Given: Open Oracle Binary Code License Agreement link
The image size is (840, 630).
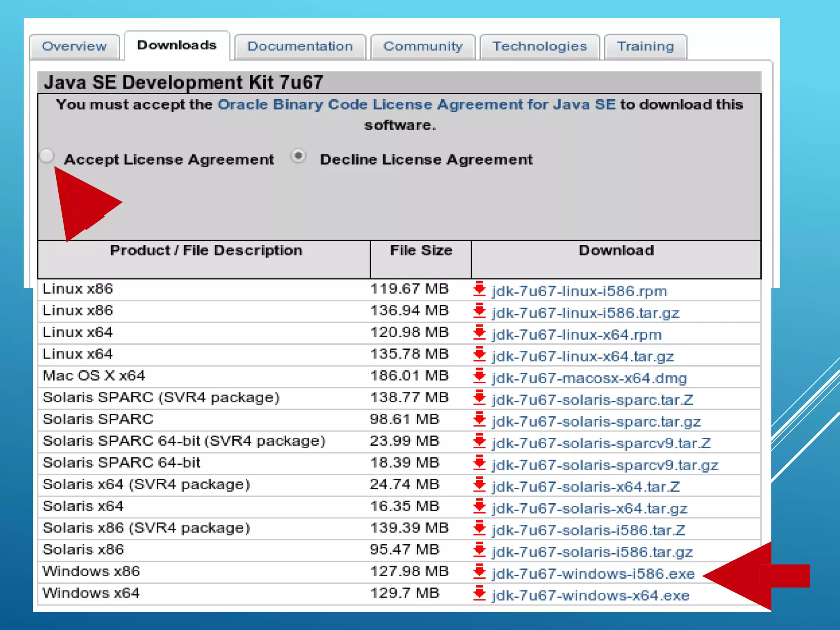Looking at the screenshot, I should pos(416,105).
